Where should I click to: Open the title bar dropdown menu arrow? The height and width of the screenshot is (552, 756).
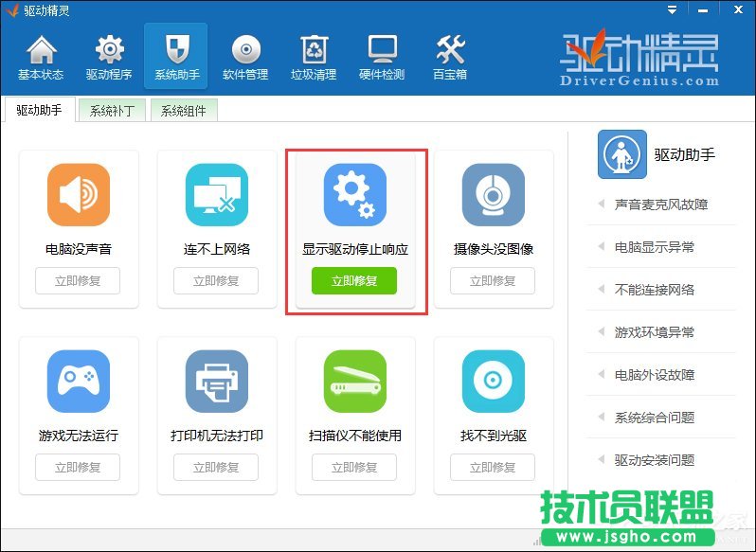point(673,10)
